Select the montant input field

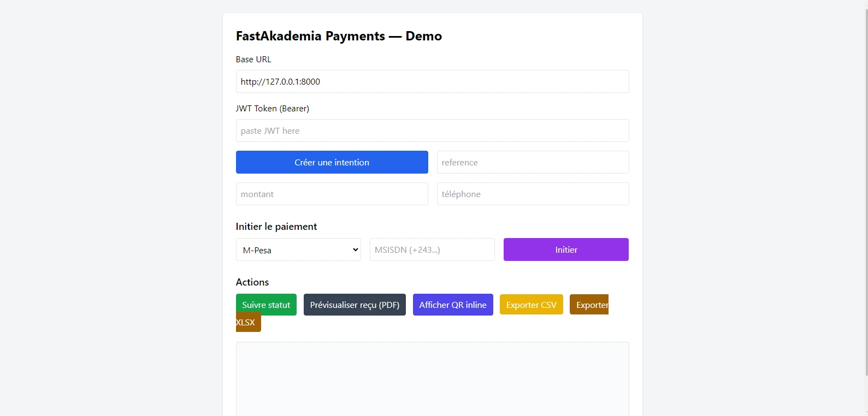click(332, 194)
